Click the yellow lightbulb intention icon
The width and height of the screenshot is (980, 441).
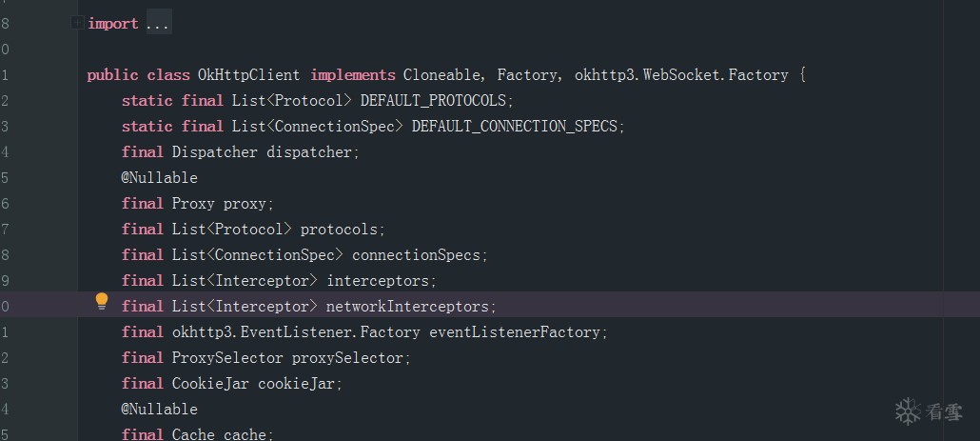[x=102, y=303]
